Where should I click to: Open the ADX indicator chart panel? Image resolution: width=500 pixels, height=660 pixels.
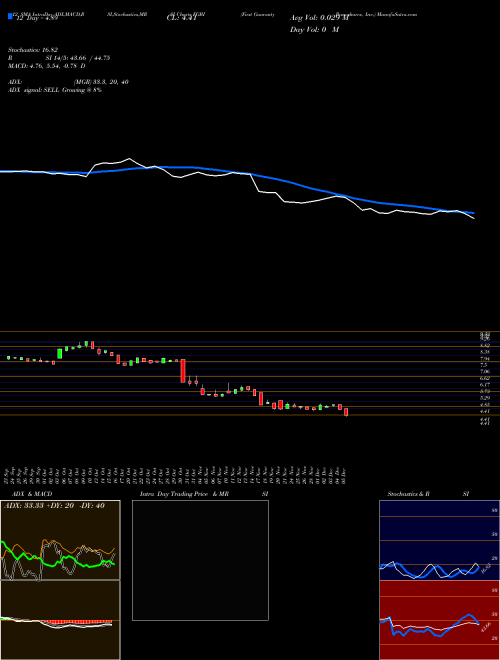tap(60, 540)
